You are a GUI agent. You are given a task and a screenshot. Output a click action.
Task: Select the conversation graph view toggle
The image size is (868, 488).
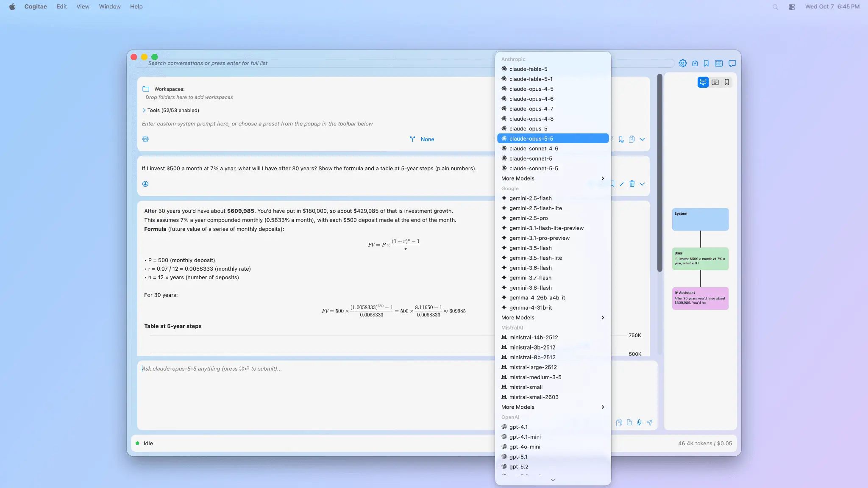(x=703, y=82)
